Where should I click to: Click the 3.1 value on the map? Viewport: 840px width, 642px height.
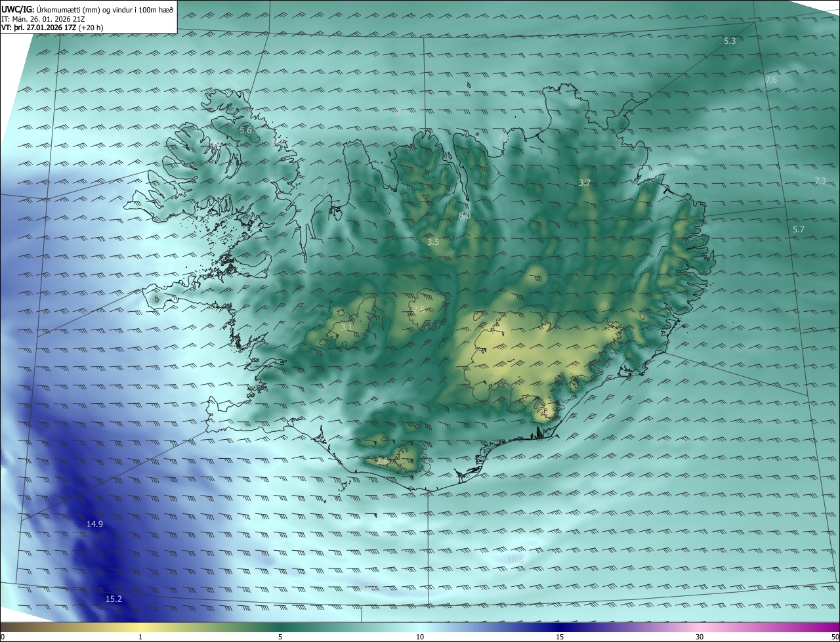tap(346, 326)
